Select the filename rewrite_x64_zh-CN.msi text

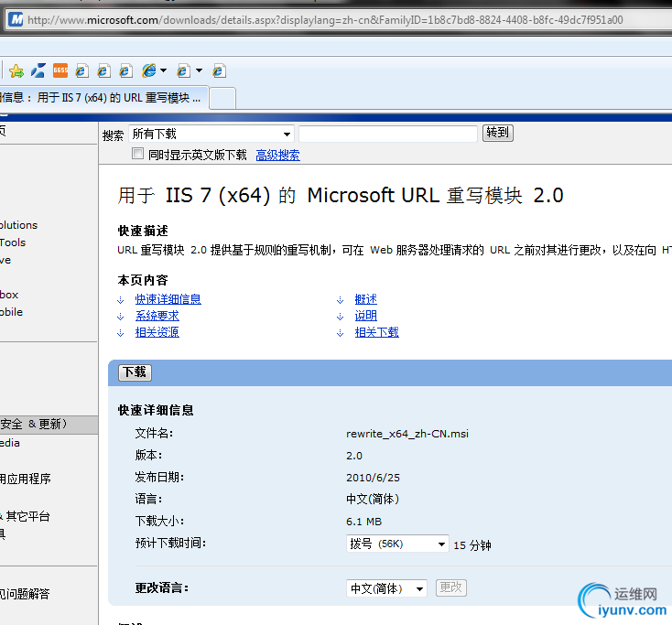tap(407, 434)
